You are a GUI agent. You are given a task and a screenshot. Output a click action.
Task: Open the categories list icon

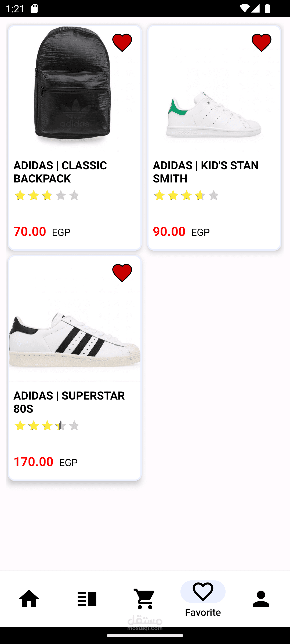click(87, 599)
